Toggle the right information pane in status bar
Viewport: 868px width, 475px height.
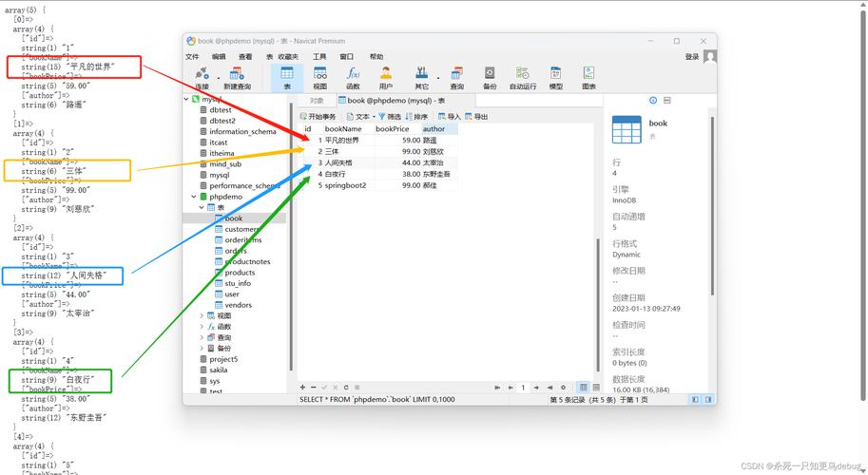tap(708, 399)
